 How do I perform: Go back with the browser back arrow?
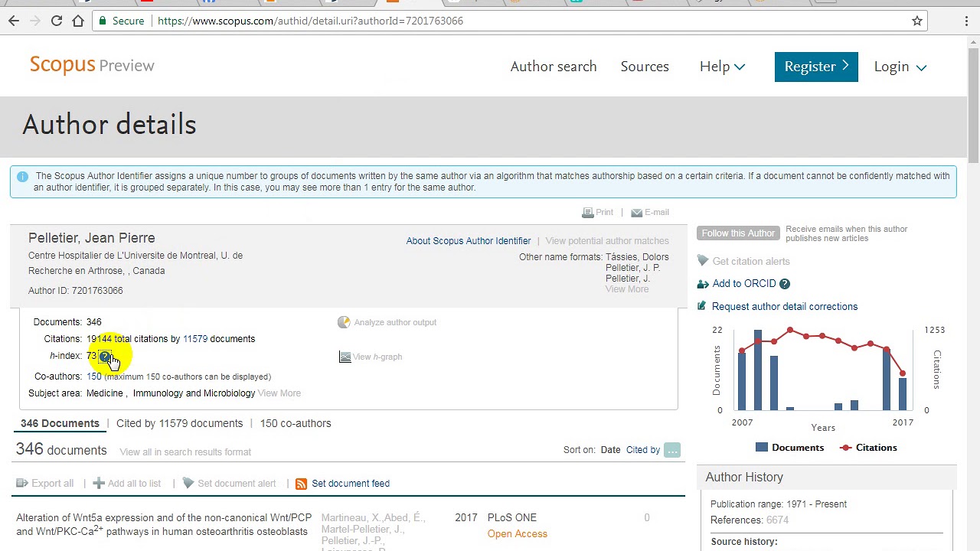point(14,21)
